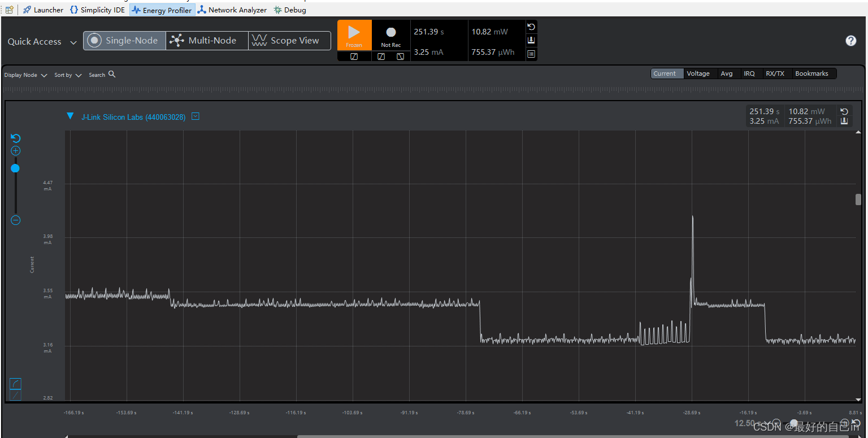Click the chart's vertical scrollbar down arrow
Image resolution: width=868 pixels, height=438 pixels.
click(x=858, y=400)
